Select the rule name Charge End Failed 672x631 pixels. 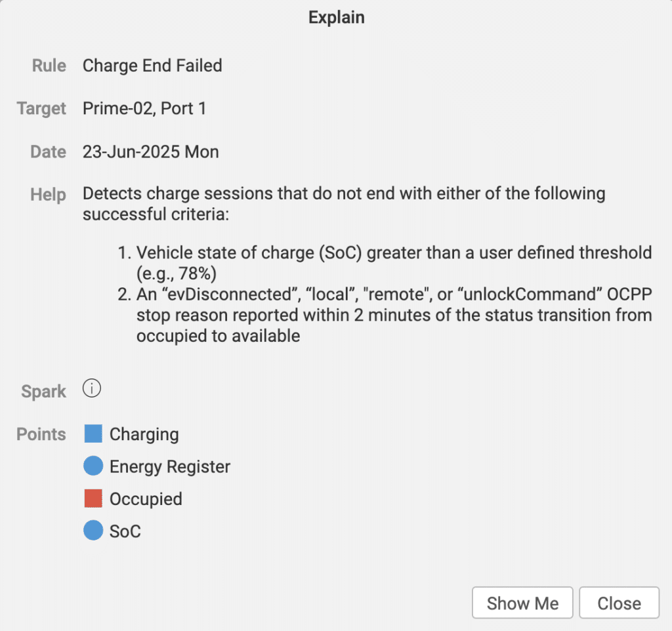tap(152, 66)
